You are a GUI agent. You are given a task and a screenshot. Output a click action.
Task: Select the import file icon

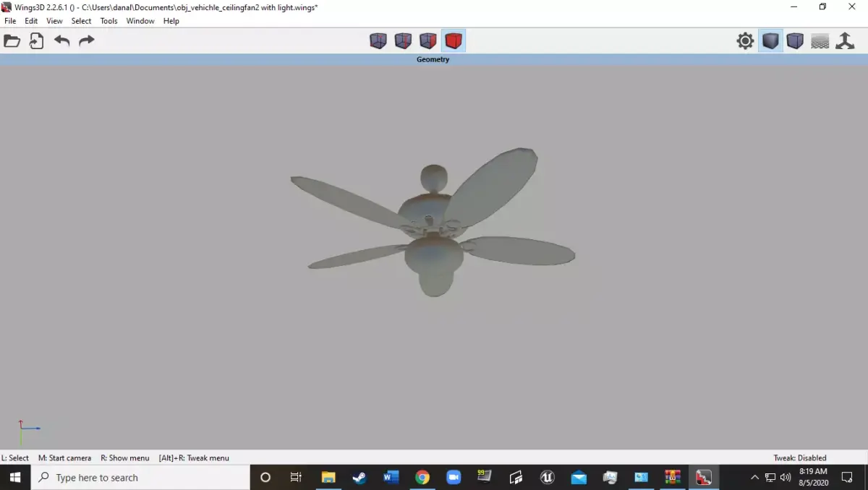(x=37, y=41)
